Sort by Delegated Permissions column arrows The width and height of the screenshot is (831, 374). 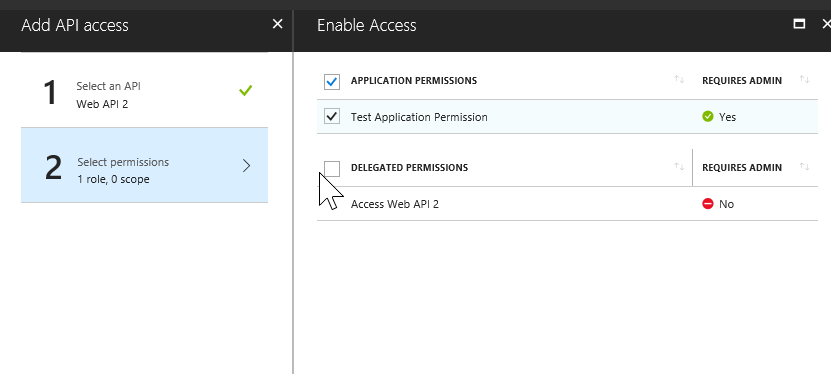point(679,167)
